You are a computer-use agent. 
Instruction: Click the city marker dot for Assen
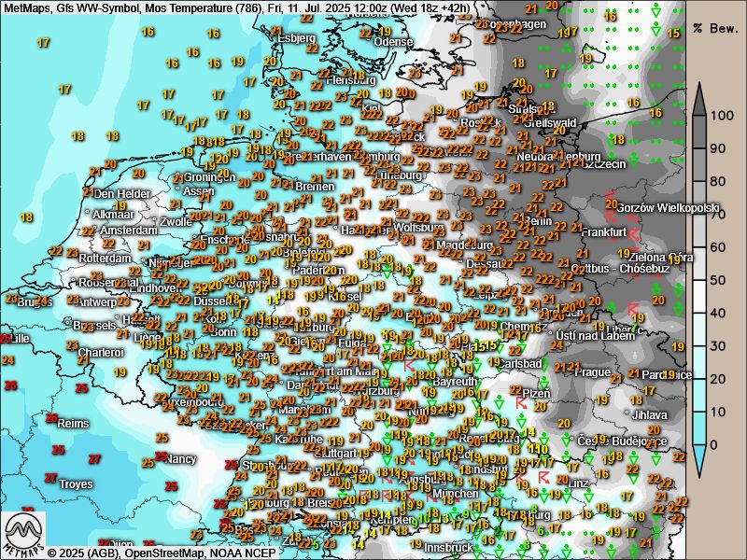[x=177, y=190]
